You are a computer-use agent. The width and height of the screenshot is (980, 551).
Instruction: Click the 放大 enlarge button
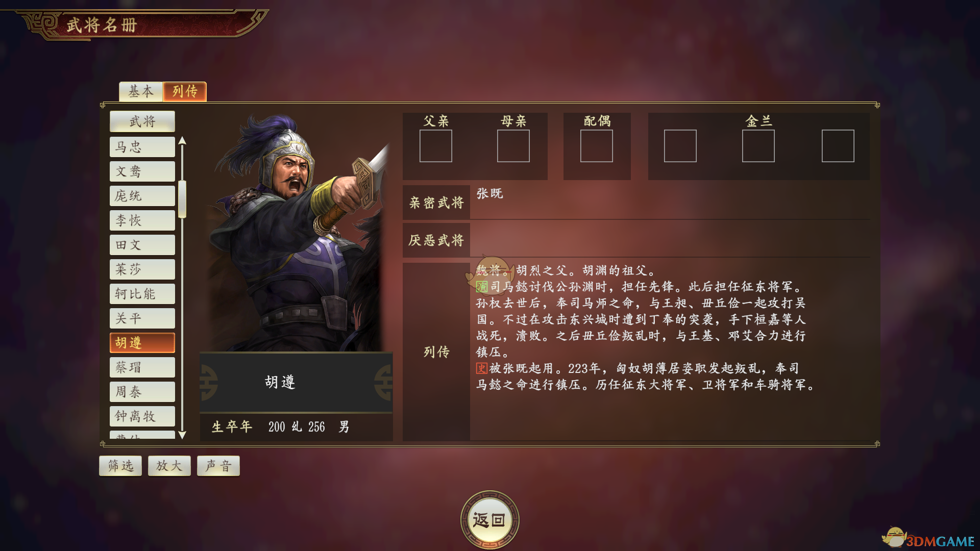[169, 466]
